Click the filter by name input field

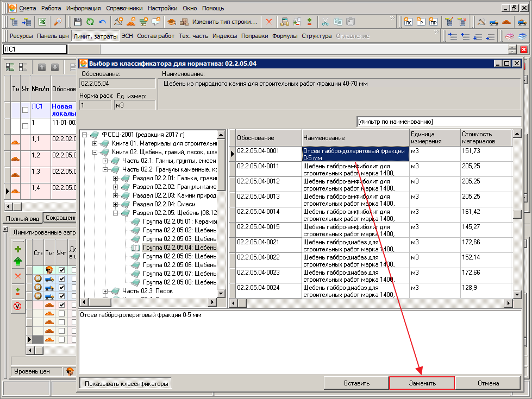click(x=439, y=122)
